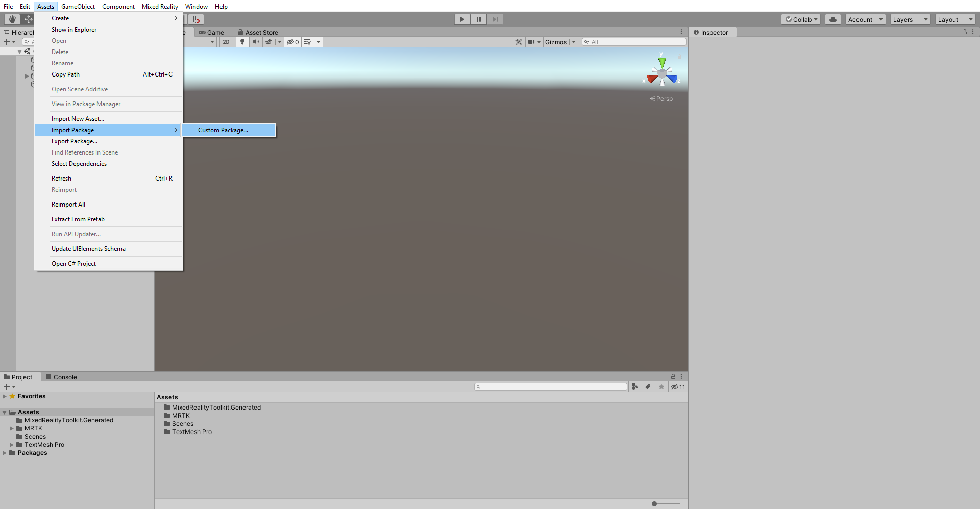Open the Project panel create plus dropdown
Viewport: 980px width, 509px height.
tap(9, 387)
